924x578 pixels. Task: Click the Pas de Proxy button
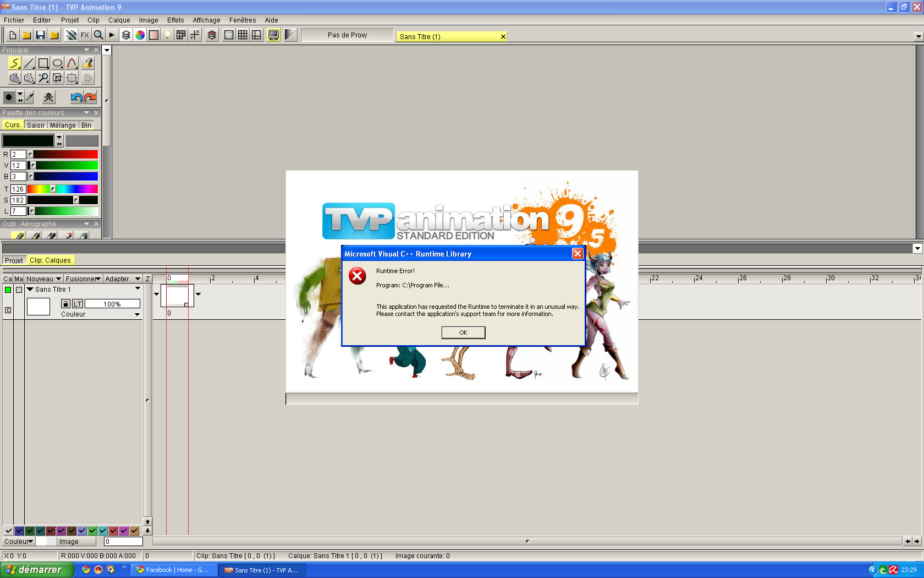[347, 35]
